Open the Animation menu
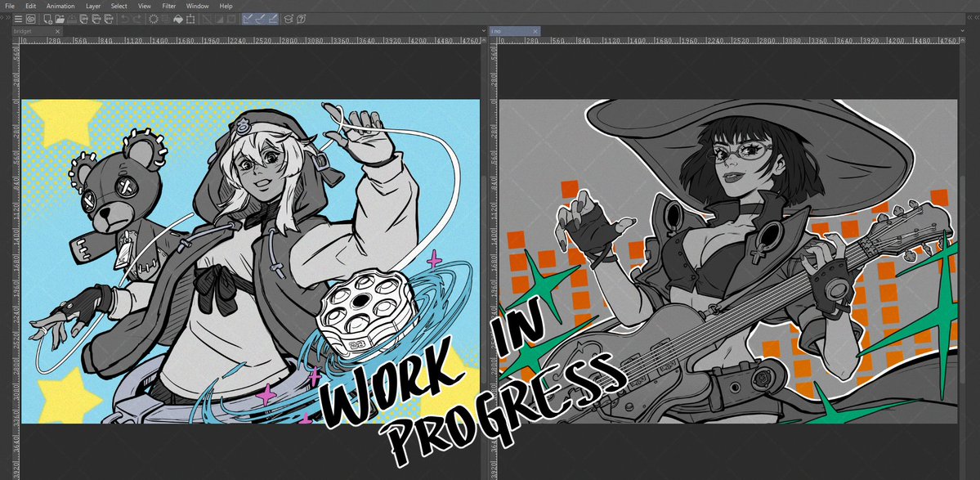The height and width of the screenshot is (480, 980). [x=60, y=7]
